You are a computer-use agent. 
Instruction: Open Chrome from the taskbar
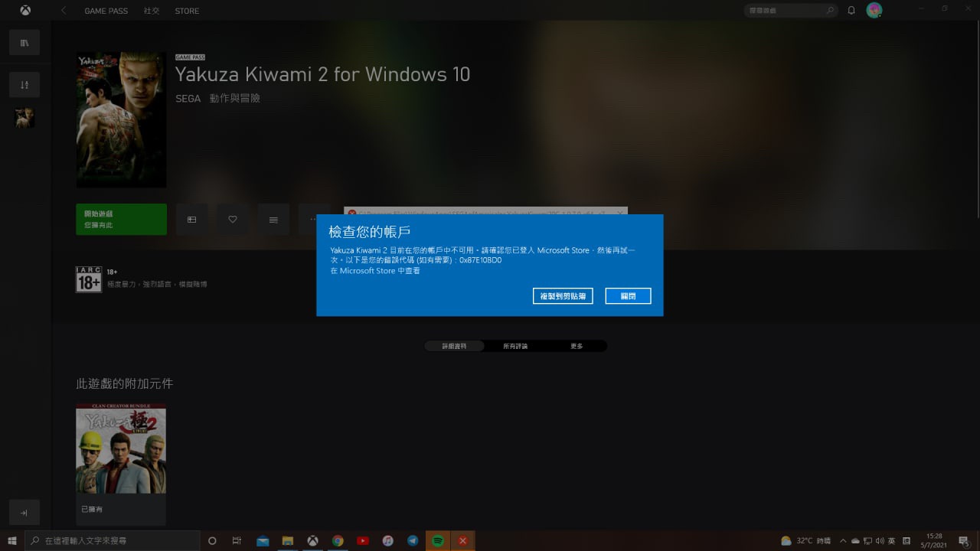(x=338, y=540)
